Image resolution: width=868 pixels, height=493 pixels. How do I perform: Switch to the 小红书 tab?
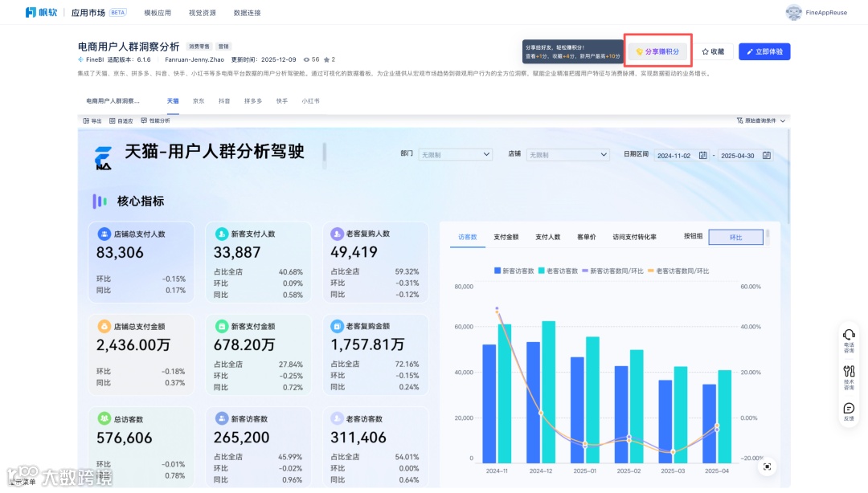click(x=310, y=100)
